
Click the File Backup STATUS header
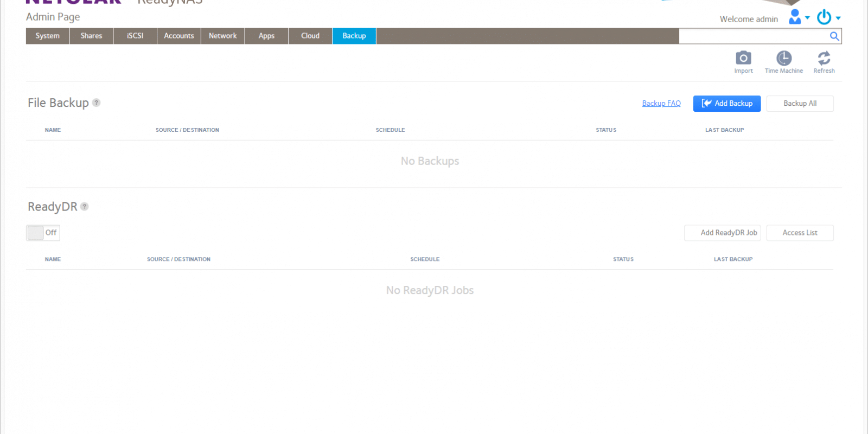pyautogui.click(x=606, y=130)
